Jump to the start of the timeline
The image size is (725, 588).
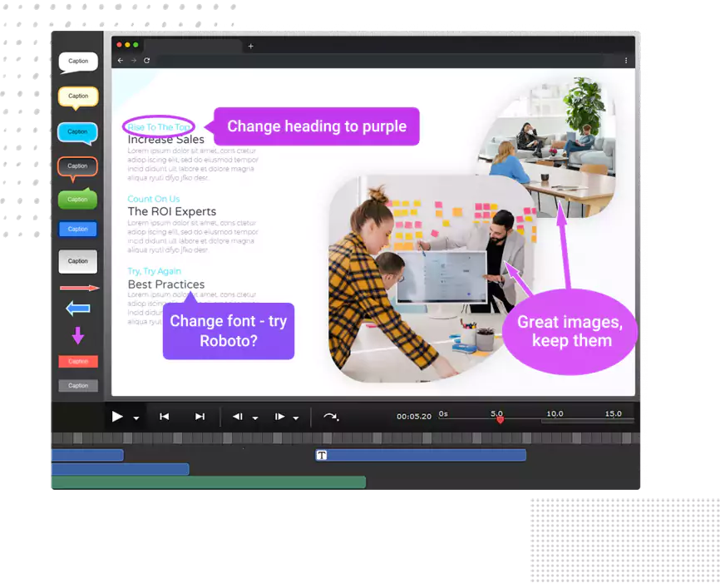(165, 417)
